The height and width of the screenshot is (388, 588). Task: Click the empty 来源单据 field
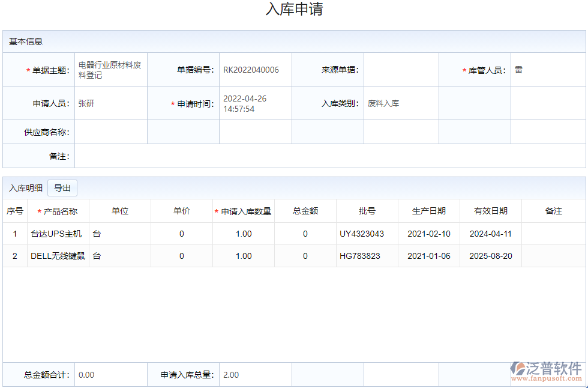click(401, 69)
